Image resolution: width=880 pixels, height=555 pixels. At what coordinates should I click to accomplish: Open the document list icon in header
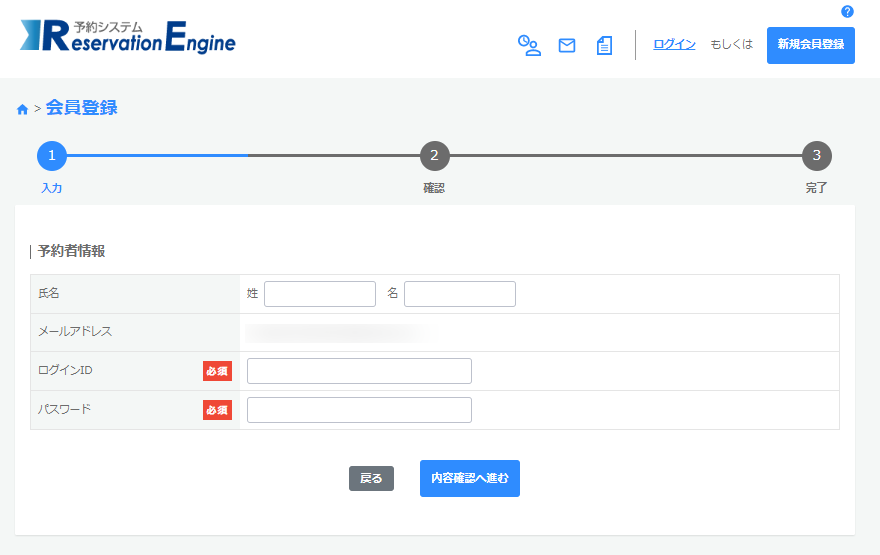click(x=604, y=45)
